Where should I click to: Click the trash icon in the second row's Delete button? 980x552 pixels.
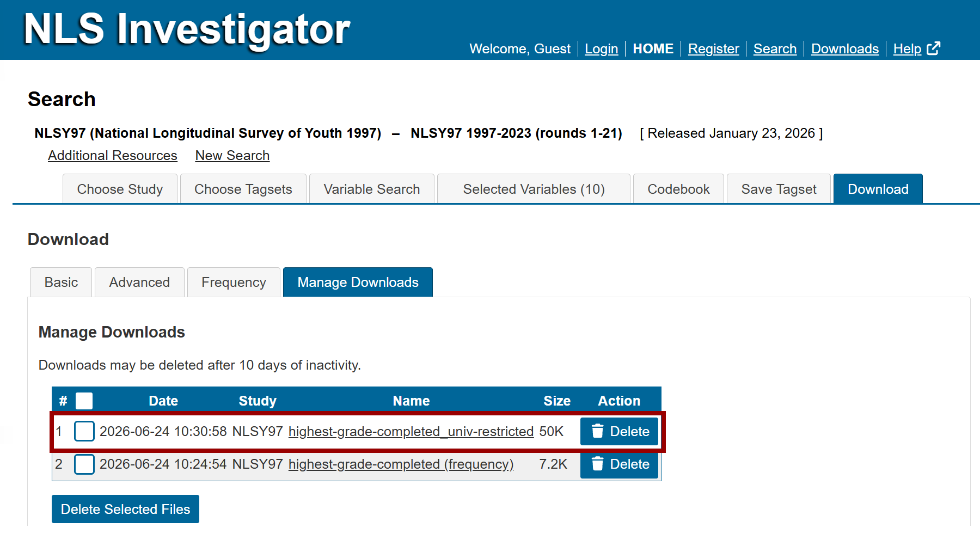(597, 464)
